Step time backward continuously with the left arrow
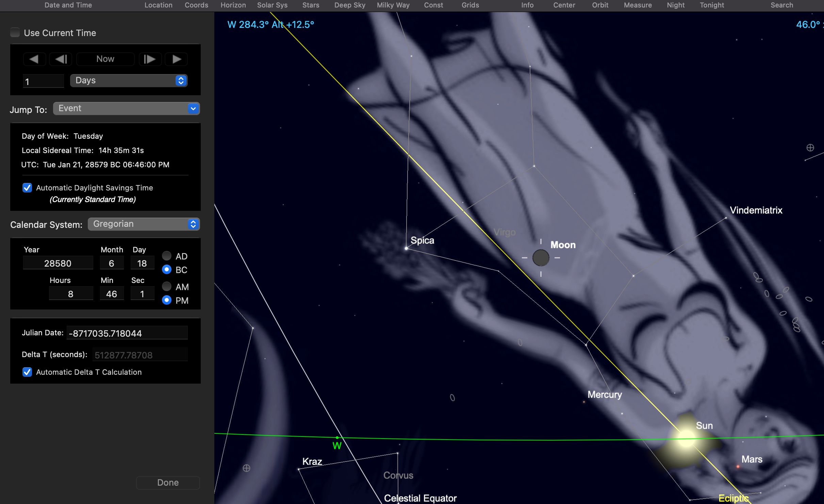This screenshot has width=824, height=504. 34,59
